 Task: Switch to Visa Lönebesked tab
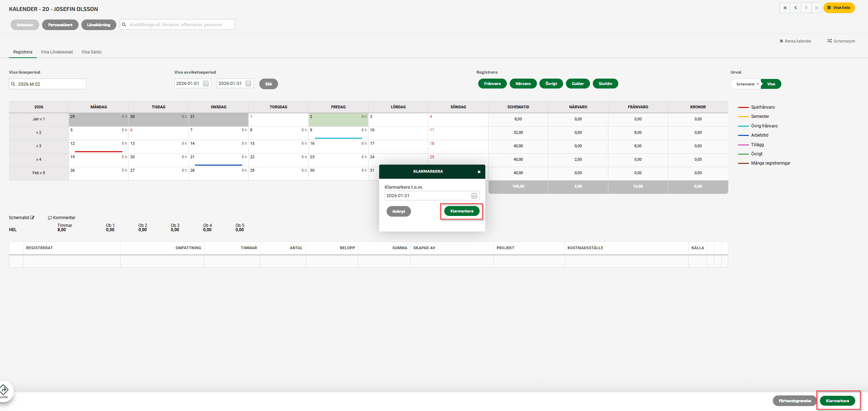[x=57, y=52]
